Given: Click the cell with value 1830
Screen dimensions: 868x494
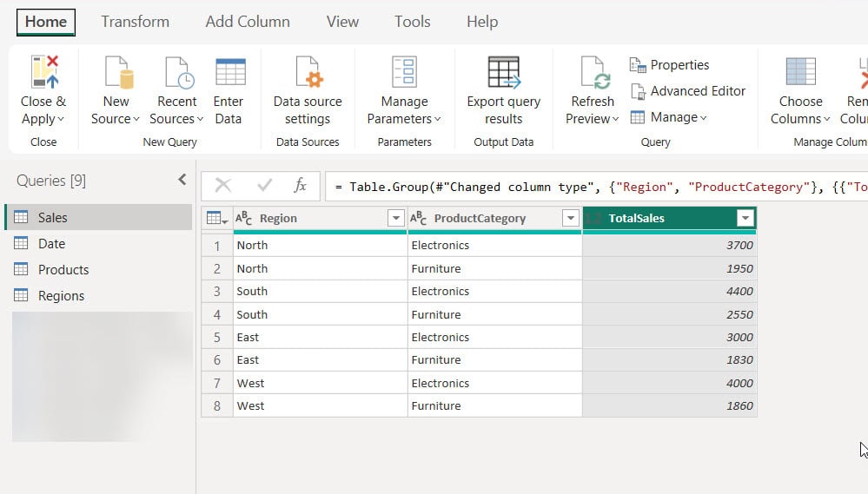Looking at the screenshot, I should [x=669, y=359].
